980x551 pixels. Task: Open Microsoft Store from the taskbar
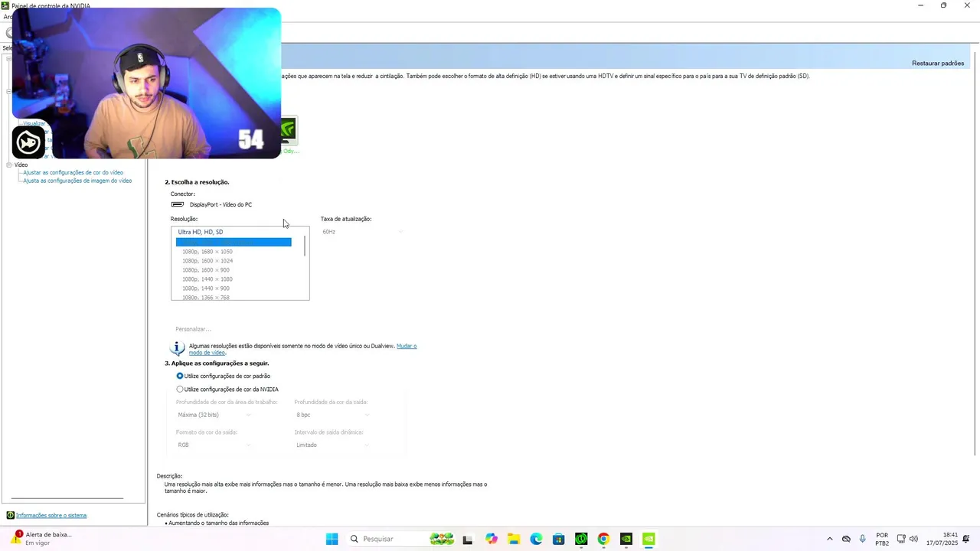[x=559, y=539]
